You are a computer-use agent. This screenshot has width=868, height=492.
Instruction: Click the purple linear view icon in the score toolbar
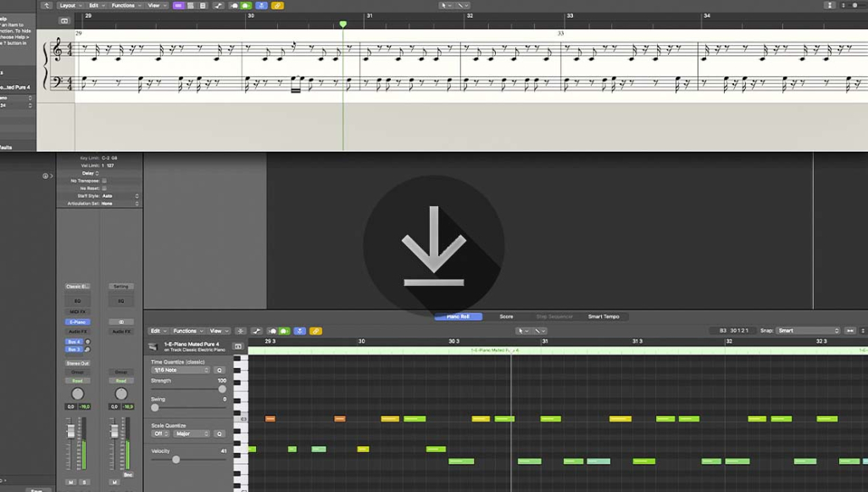pos(179,5)
